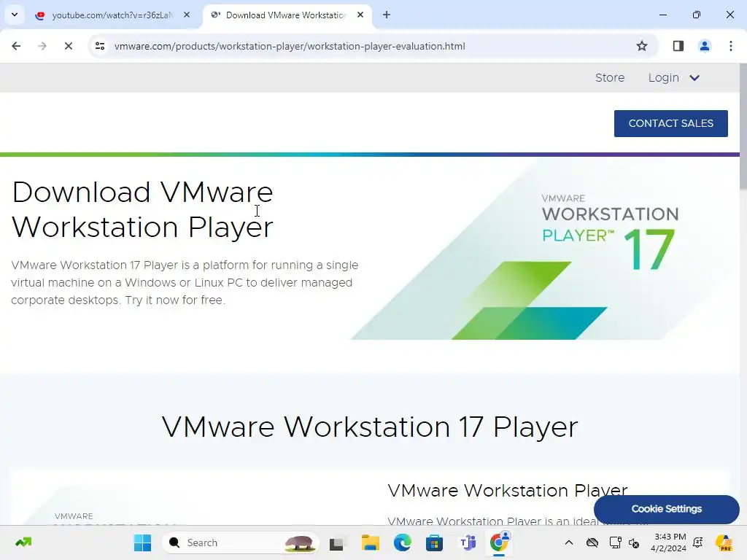Click the cloud sync tray icon
This screenshot has height=560, width=747.
[x=592, y=542]
